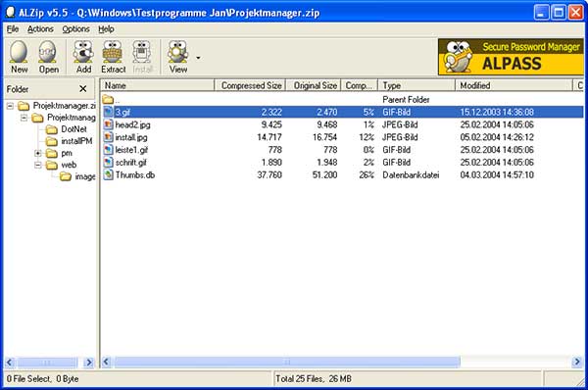Collapse the Projektmanag subfolder node

[24, 118]
